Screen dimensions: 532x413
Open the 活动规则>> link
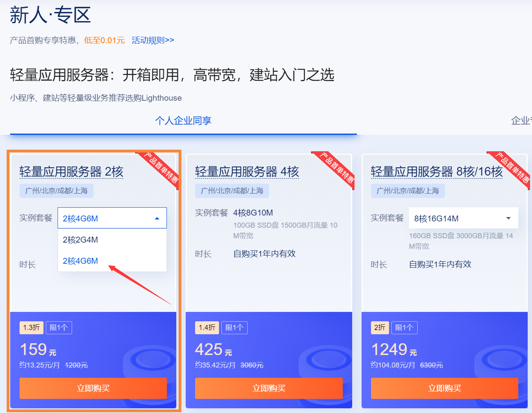[x=153, y=40]
